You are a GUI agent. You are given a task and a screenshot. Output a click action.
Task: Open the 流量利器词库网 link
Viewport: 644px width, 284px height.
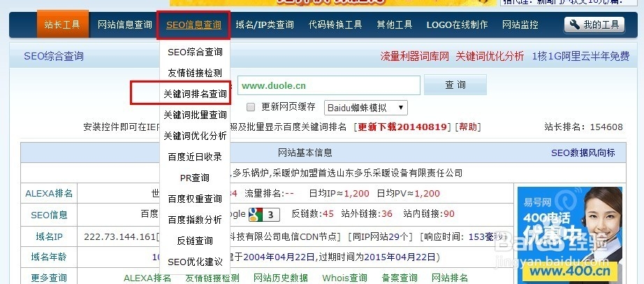414,57
